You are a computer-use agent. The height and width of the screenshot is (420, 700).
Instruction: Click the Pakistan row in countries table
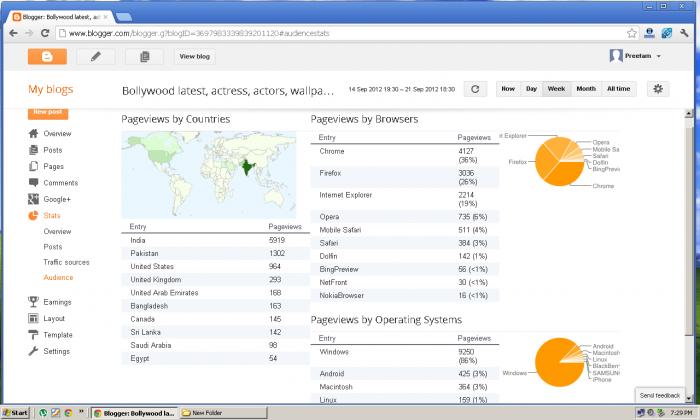[x=215, y=253]
